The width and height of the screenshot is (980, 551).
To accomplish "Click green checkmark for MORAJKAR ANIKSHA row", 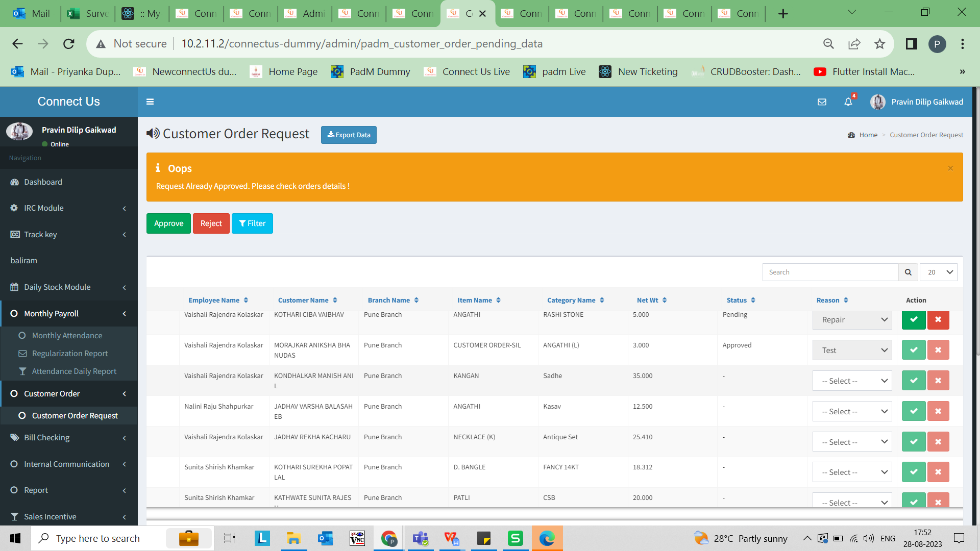I will 914,350.
